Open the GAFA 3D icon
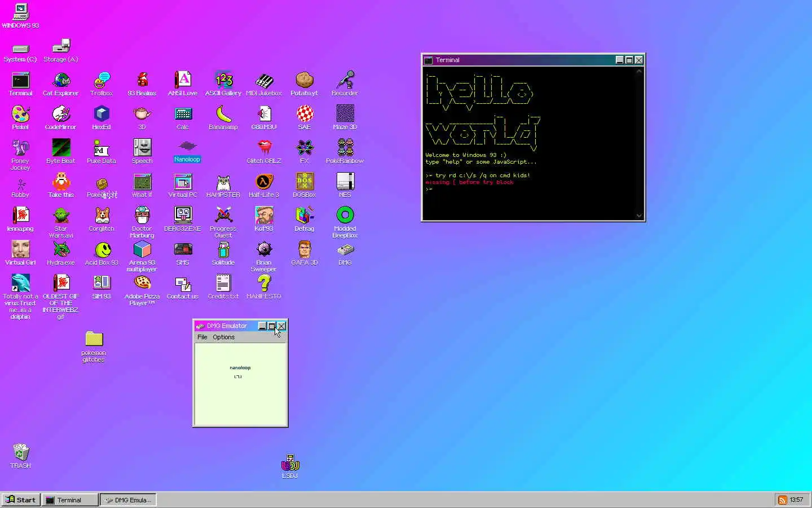The width and height of the screenshot is (812, 508). [x=304, y=253]
